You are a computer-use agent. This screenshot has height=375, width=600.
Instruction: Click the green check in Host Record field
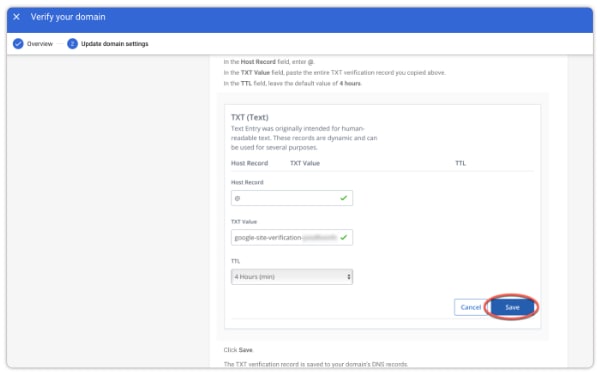click(x=343, y=198)
